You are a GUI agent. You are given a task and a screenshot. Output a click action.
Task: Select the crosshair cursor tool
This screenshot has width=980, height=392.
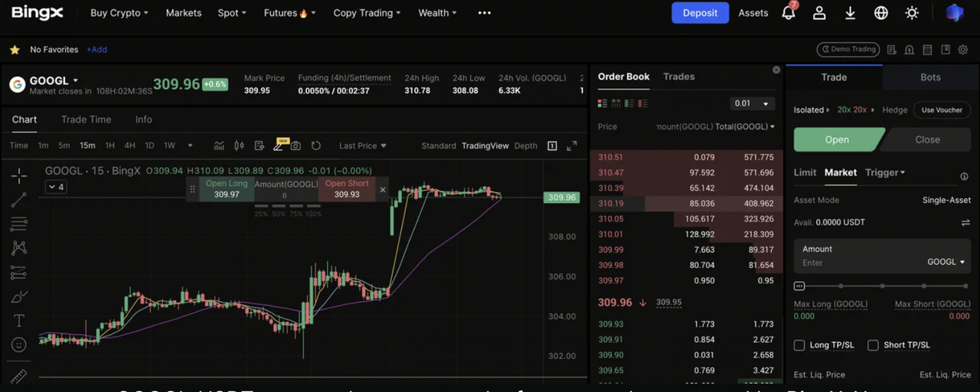[19, 175]
